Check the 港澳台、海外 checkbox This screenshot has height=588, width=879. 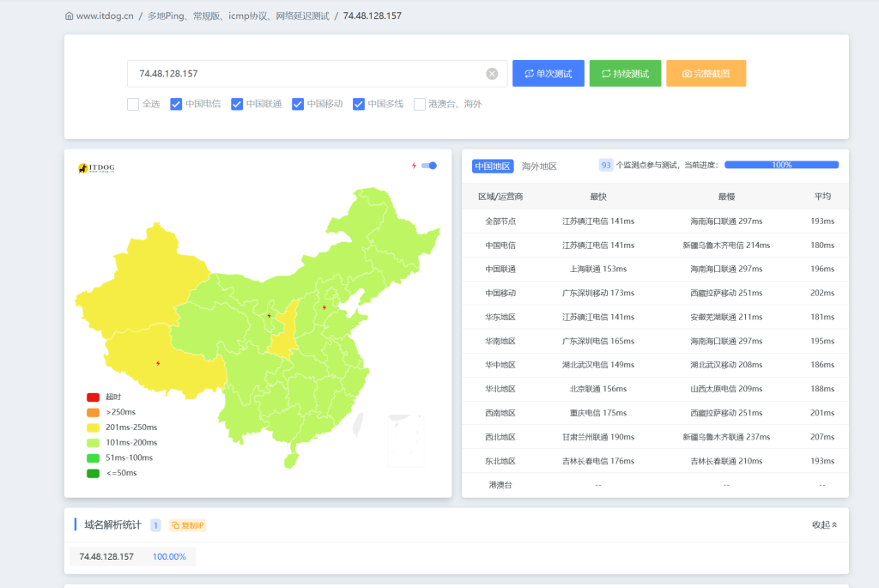coord(419,104)
